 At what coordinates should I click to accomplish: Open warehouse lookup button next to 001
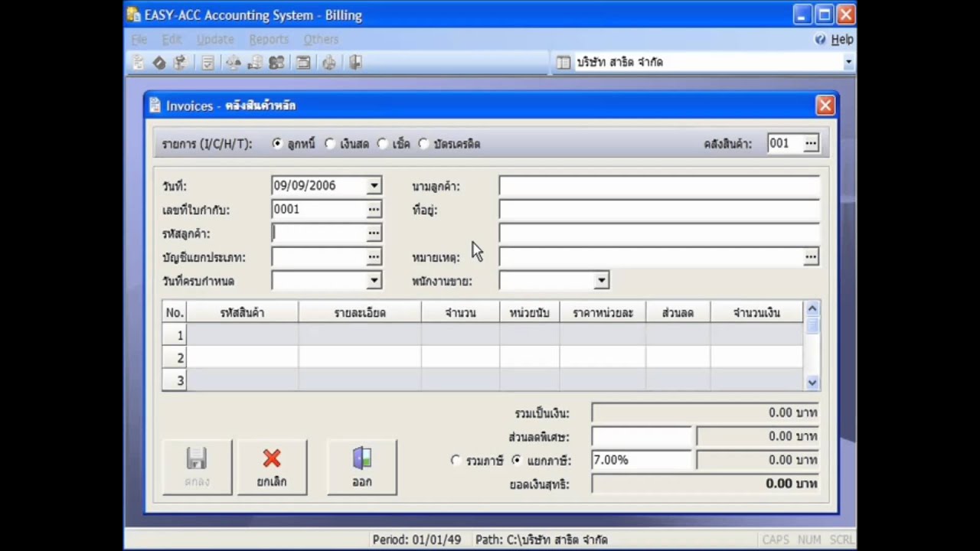811,143
